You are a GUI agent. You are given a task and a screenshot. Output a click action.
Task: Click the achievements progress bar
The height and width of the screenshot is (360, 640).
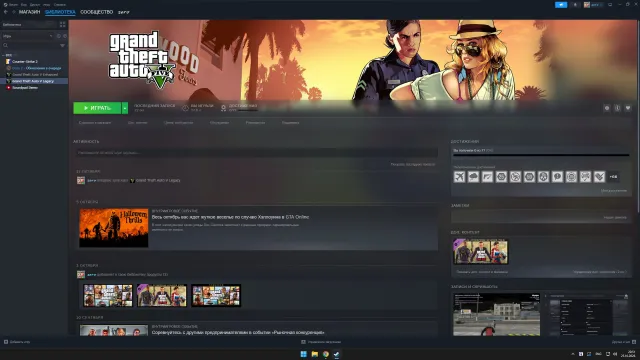pos(541,155)
